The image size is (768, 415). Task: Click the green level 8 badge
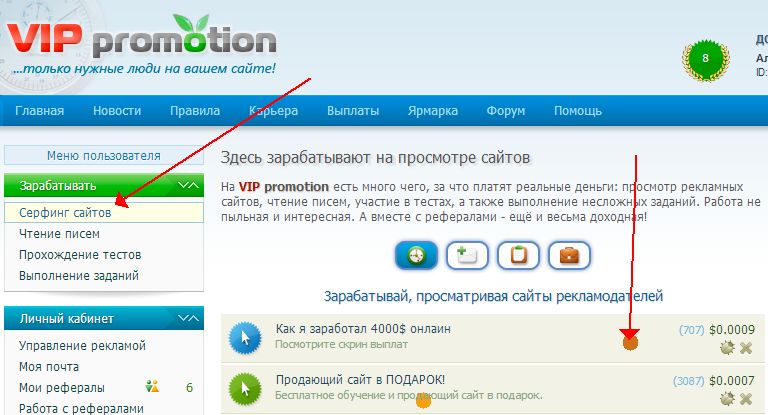pos(705,59)
